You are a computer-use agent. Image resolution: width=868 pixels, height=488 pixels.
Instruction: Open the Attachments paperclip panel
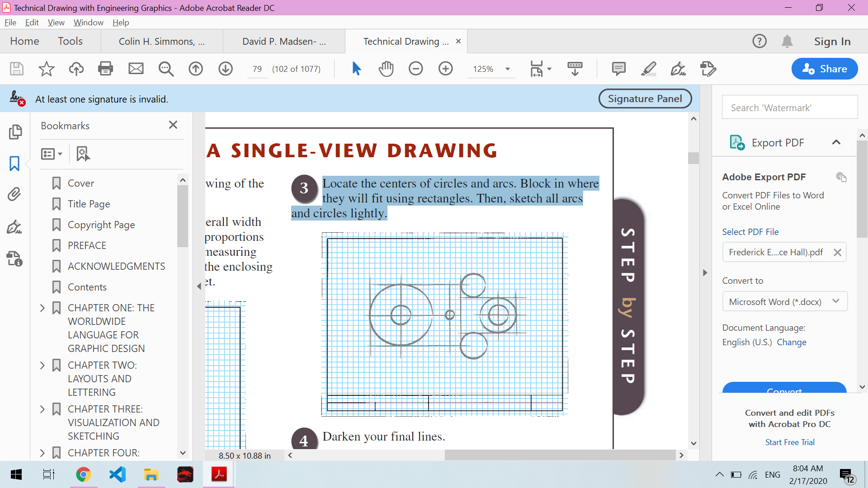(14, 194)
